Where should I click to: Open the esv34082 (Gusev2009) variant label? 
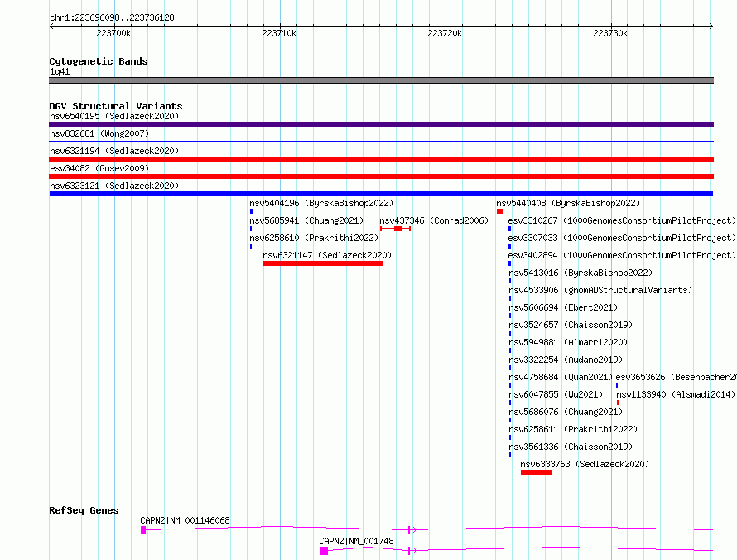point(99,168)
